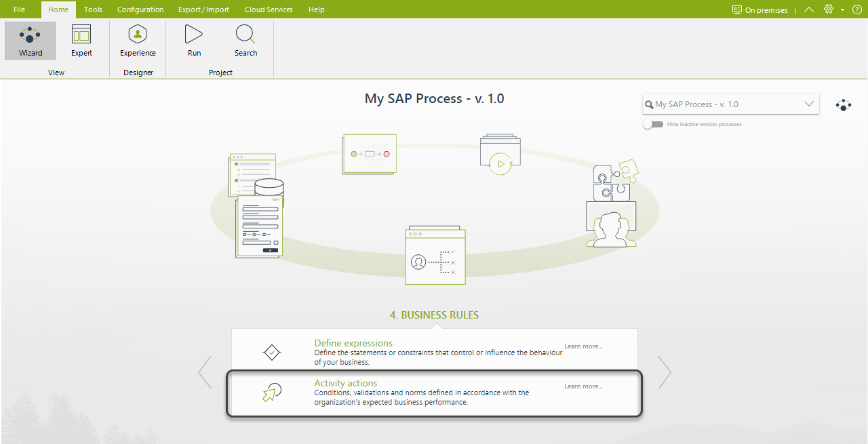
Task: Toggle Hide inactive version processes
Action: [x=653, y=125]
